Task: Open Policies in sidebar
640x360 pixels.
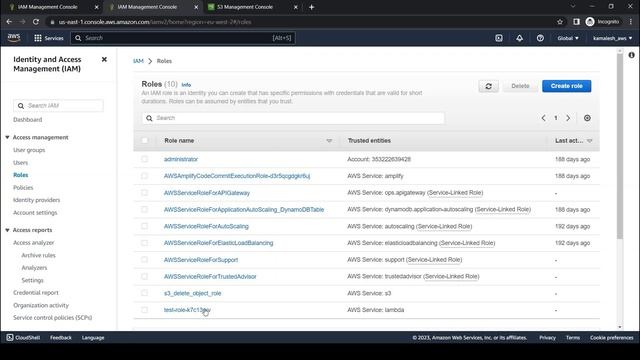Action: pyautogui.click(x=23, y=187)
